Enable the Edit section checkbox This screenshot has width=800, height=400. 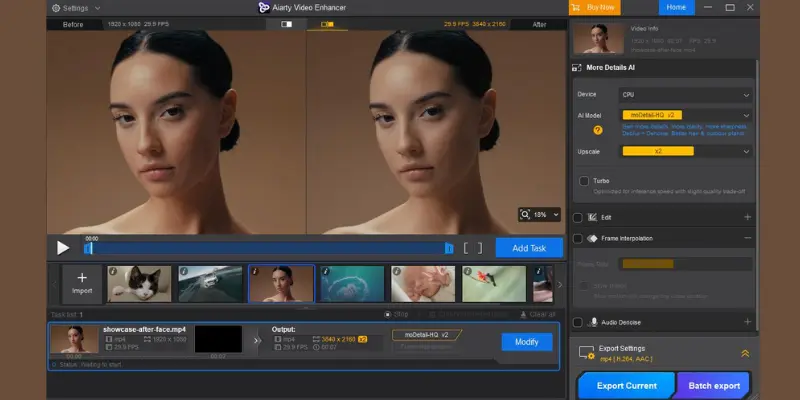578,218
